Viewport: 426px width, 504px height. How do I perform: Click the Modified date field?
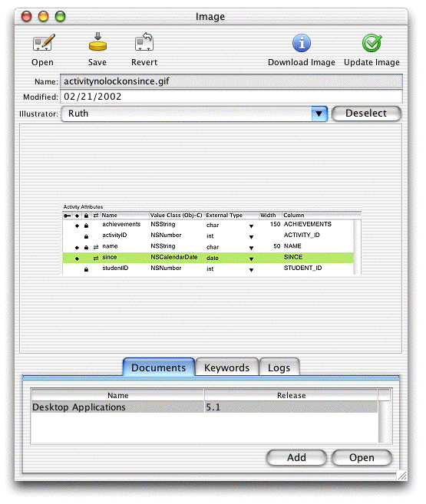click(x=231, y=97)
